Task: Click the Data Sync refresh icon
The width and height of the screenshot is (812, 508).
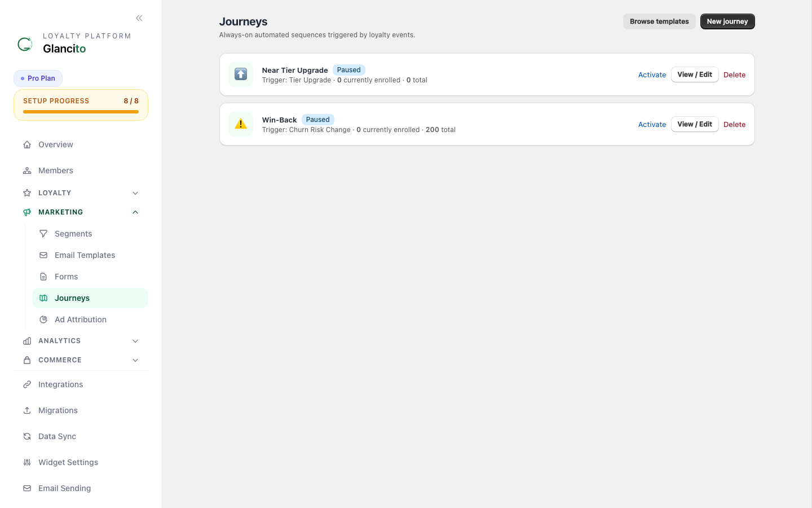Action: click(27, 436)
